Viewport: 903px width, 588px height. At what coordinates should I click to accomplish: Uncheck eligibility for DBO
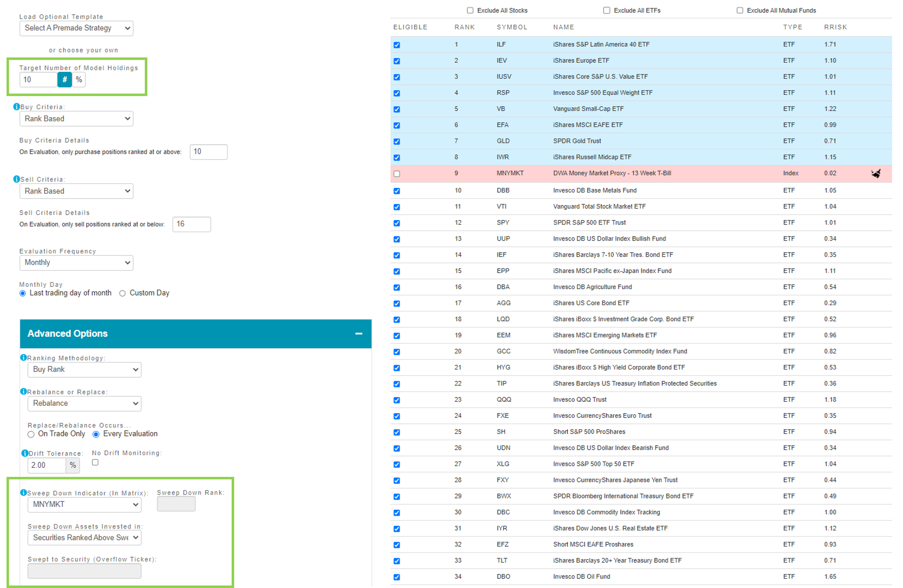(397, 577)
